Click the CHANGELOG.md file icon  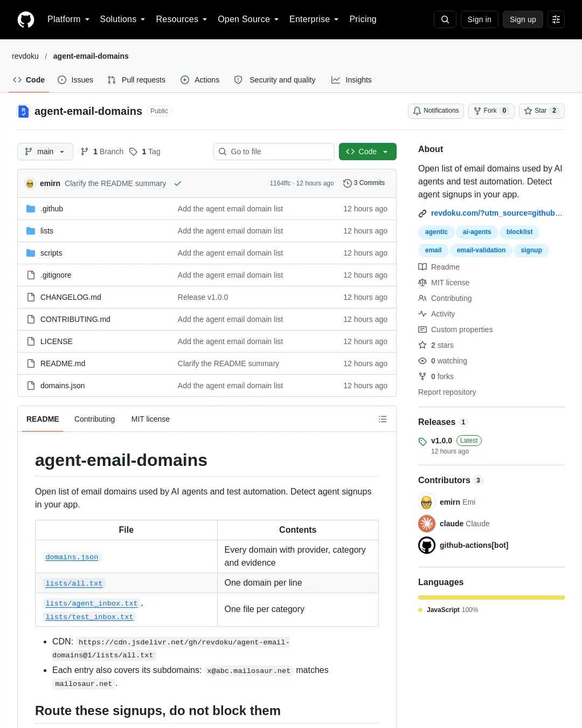pos(31,297)
